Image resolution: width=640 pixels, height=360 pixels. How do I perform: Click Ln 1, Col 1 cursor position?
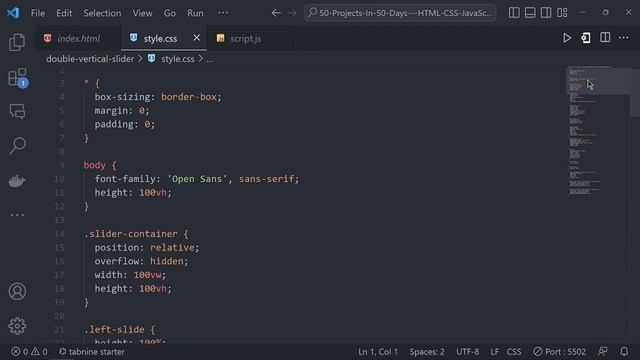pyautogui.click(x=378, y=351)
